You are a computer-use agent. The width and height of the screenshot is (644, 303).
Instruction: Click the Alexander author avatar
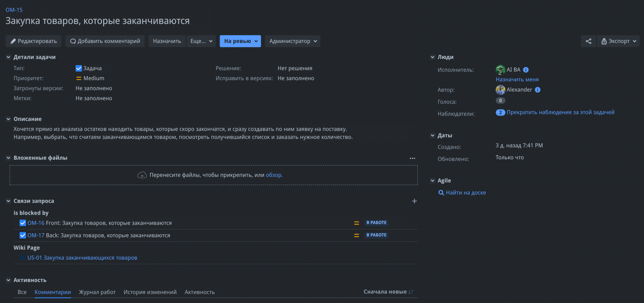pyautogui.click(x=500, y=90)
